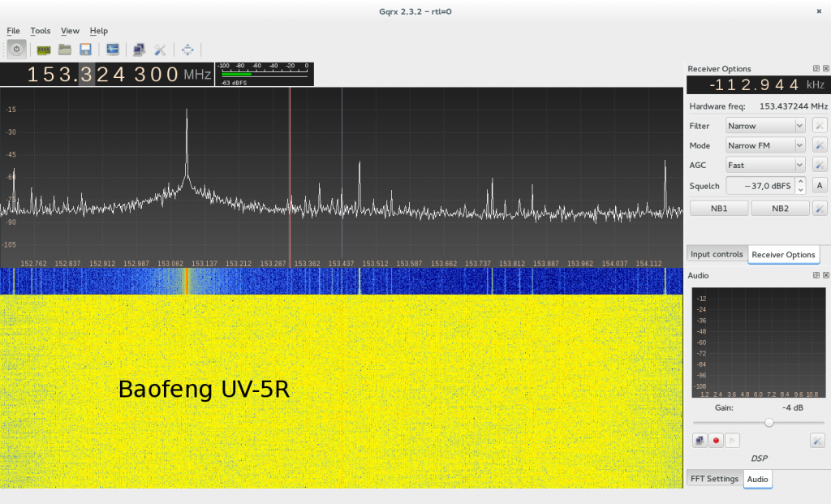Expand the Filter dropdown showing Narrow
Screen dimensions: 831x504
point(765,126)
